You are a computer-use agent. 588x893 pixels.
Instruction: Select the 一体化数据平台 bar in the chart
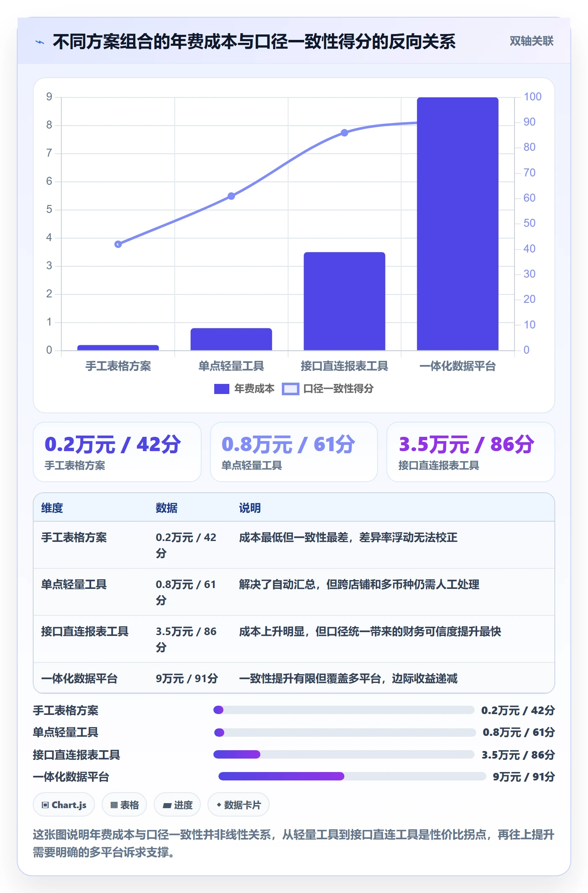pos(457,224)
